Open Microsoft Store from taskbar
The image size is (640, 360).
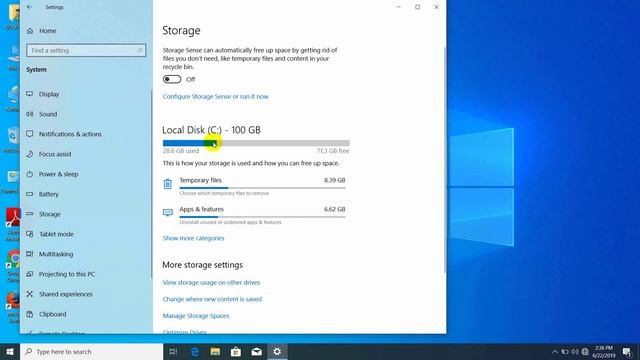(236, 351)
